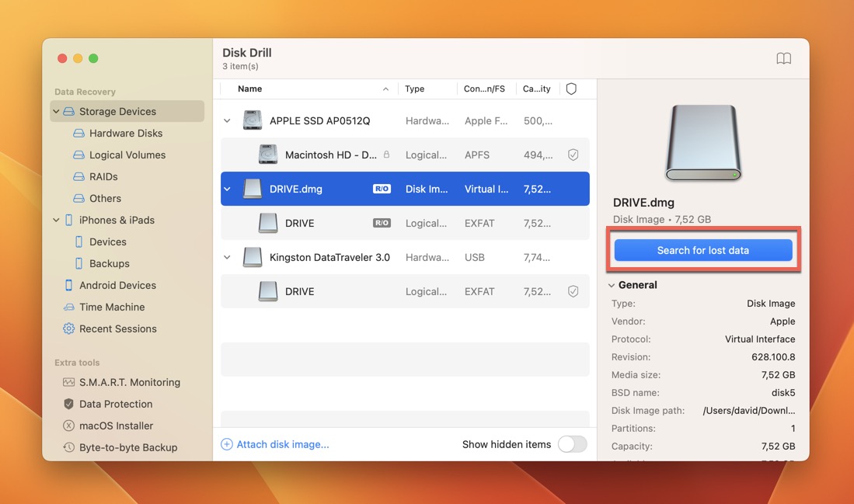This screenshot has width=854, height=504.
Task: Sort by the Ca...ity column header
Action: (x=536, y=89)
